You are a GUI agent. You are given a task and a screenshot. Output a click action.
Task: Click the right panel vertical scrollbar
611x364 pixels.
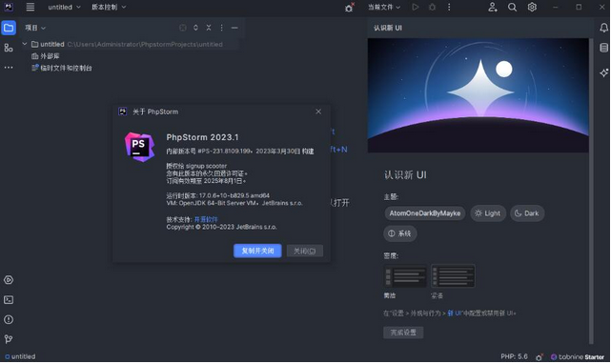592,191
